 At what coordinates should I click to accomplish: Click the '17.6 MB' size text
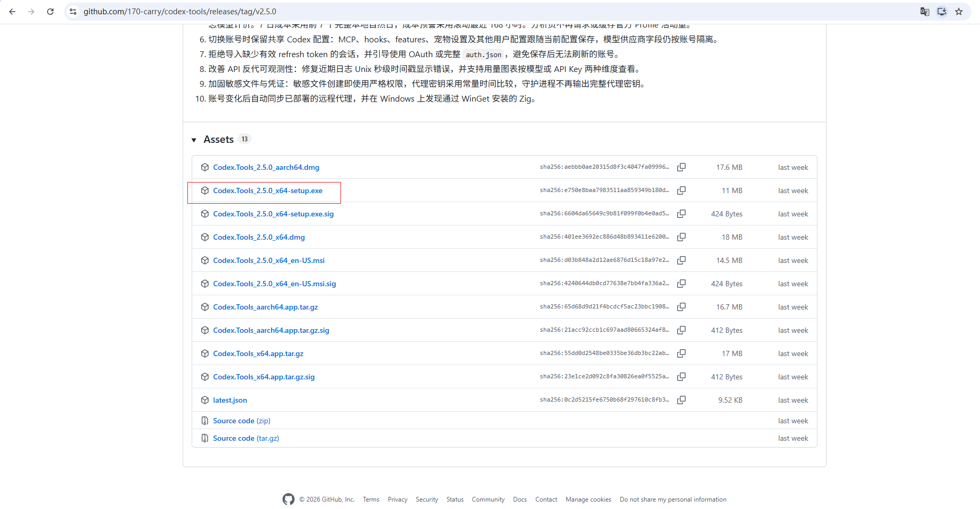tap(729, 167)
